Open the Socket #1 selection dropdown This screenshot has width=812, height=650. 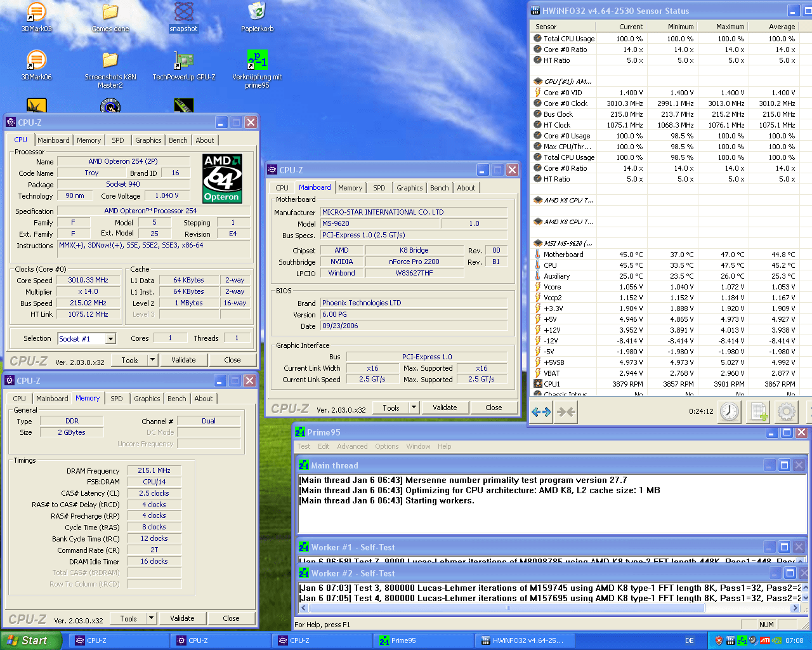coord(110,339)
